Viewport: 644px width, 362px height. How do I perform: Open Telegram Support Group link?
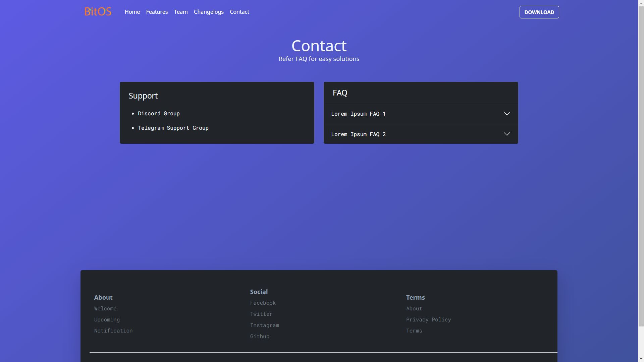point(173,128)
